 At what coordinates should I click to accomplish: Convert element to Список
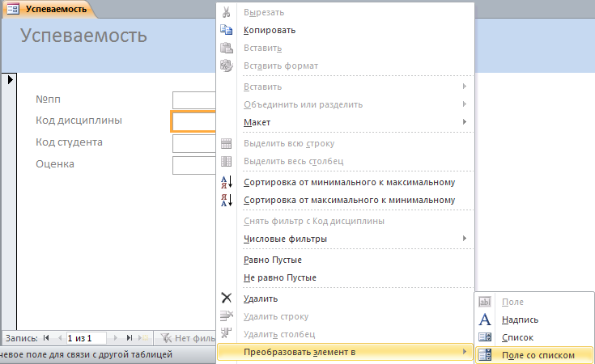click(x=534, y=337)
